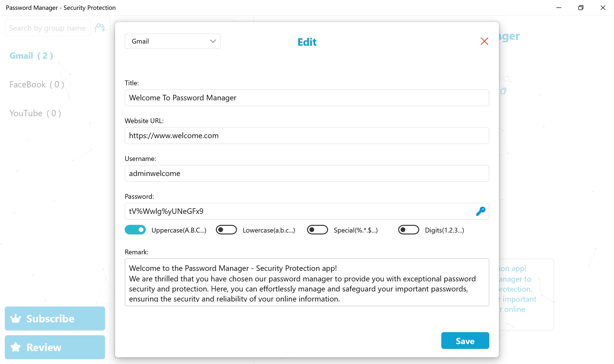Click the Website URL field
The height and width of the screenshot is (364, 614).
[x=307, y=136]
